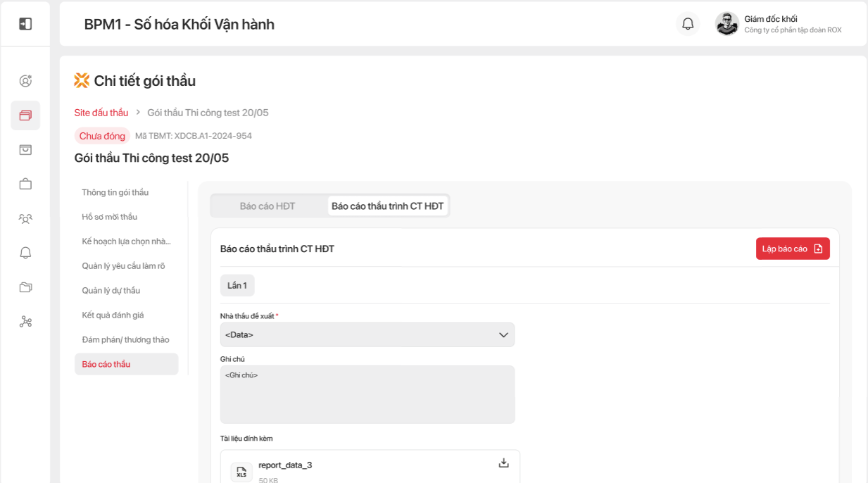Click the network nodes icon in the sidebar

25,322
